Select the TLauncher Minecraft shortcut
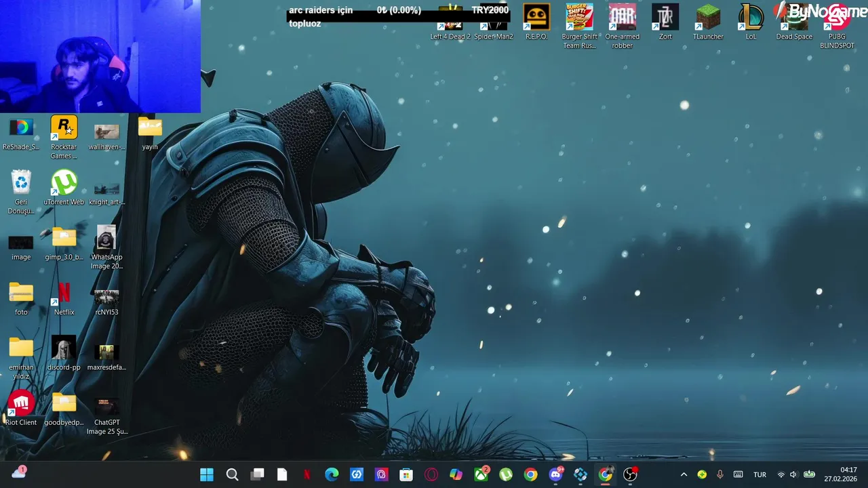The width and height of the screenshot is (868, 488). (x=708, y=22)
